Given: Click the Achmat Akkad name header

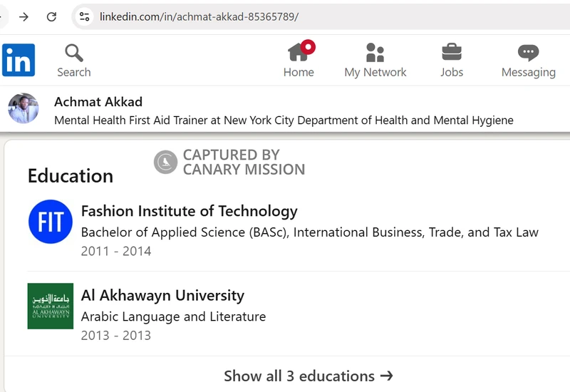Looking at the screenshot, I should pyautogui.click(x=98, y=102).
